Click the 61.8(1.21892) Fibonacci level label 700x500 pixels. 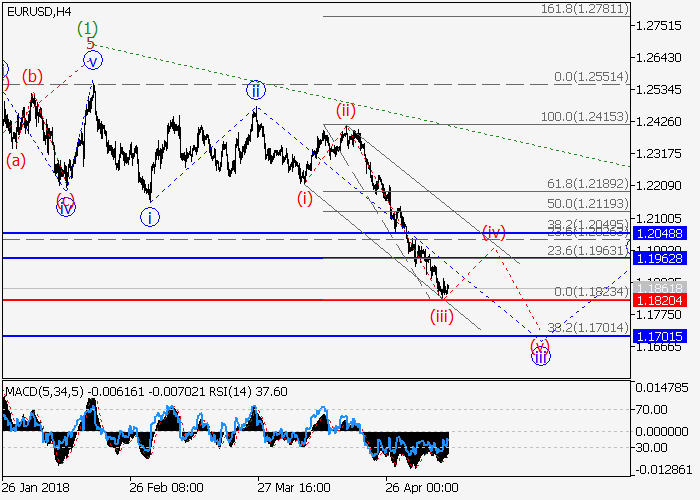588,185
